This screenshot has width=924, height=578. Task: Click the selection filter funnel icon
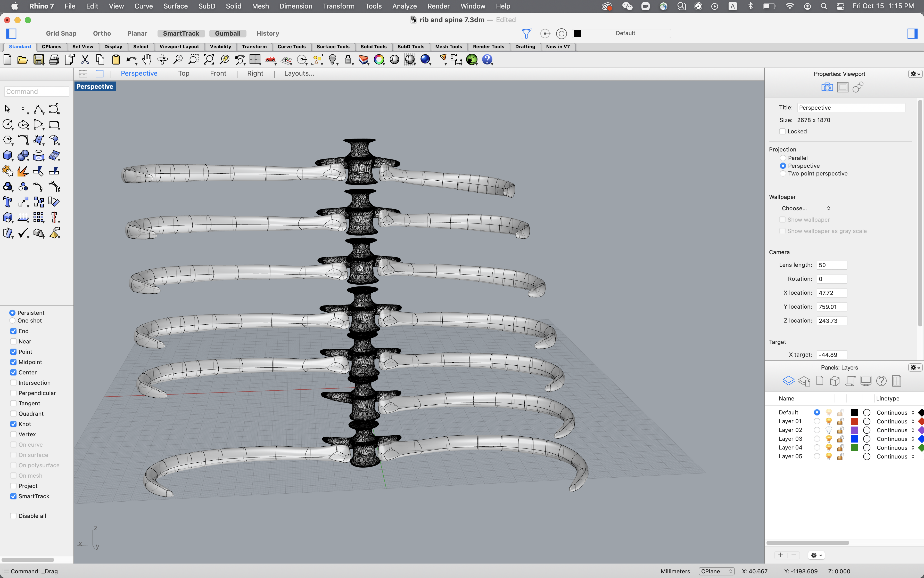pyautogui.click(x=526, y=34)
